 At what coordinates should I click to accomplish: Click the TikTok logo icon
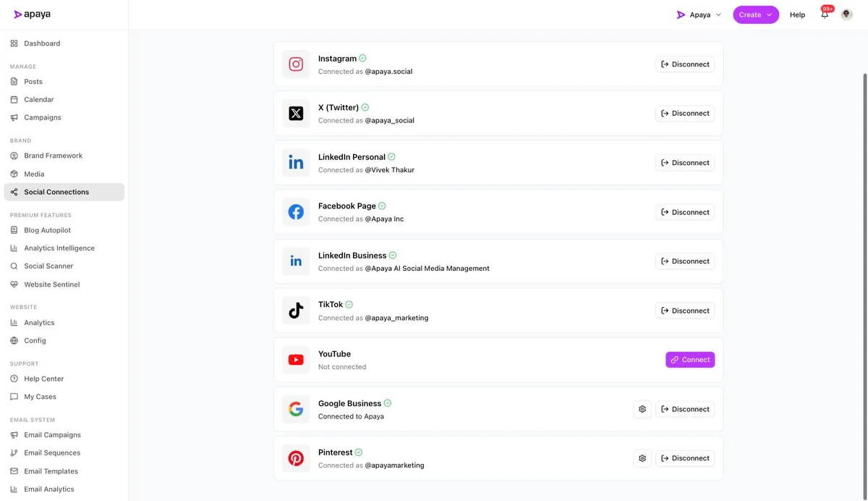296,311
